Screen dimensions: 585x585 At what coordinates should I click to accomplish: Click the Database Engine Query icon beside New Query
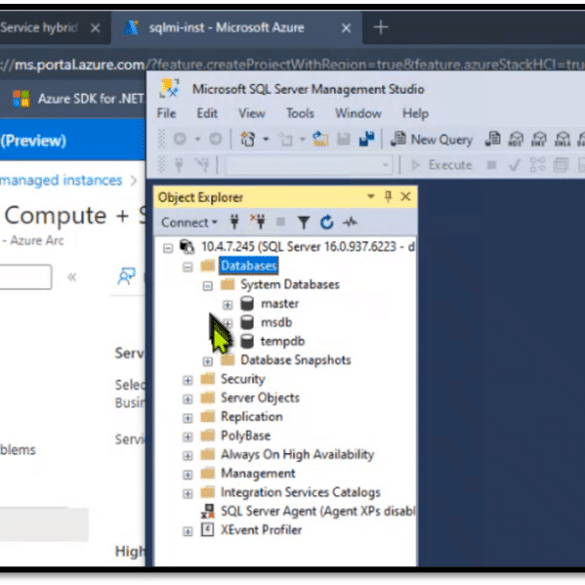click(492, 139)
